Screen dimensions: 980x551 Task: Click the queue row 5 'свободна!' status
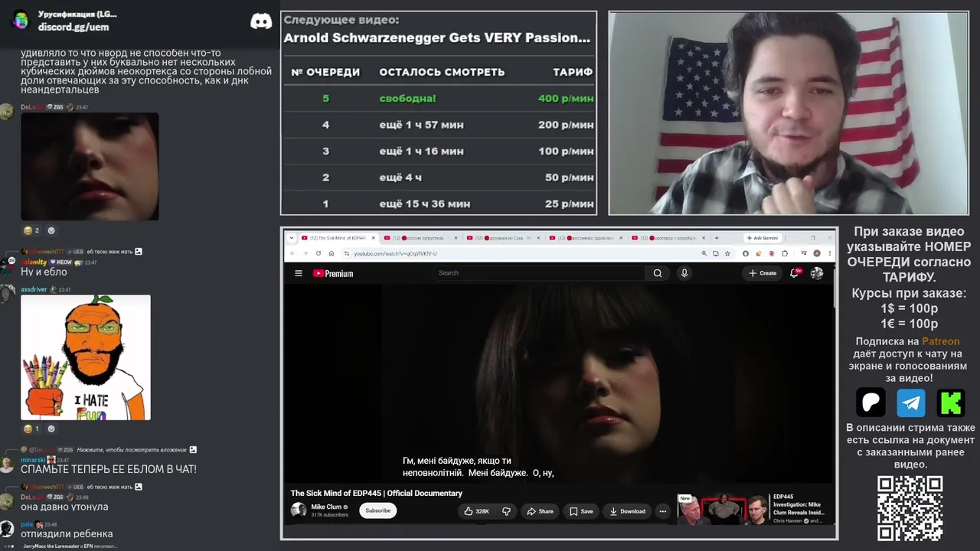[407, 99]
